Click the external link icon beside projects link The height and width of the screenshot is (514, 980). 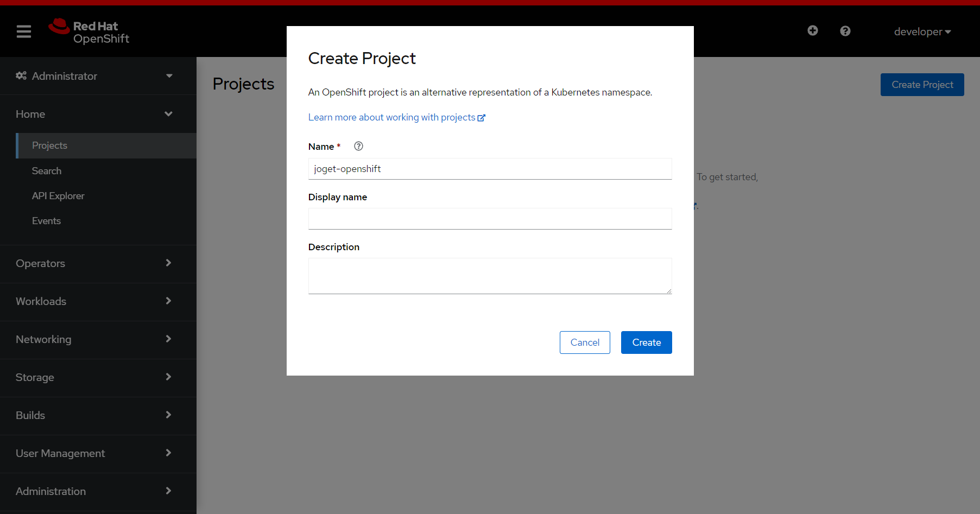pyautogui.click(x=482, y=118)
